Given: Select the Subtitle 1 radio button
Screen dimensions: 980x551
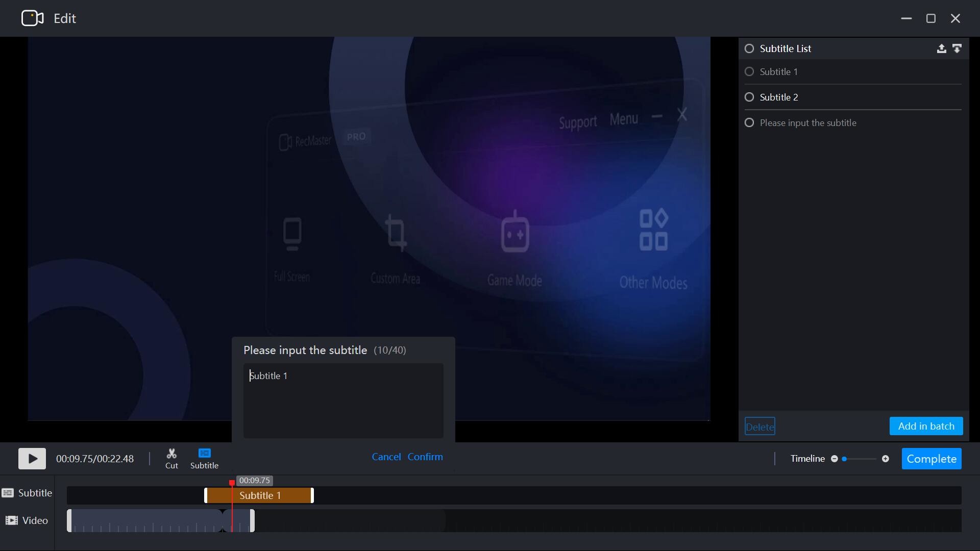Looking at the screenshot, I should 749,71.
